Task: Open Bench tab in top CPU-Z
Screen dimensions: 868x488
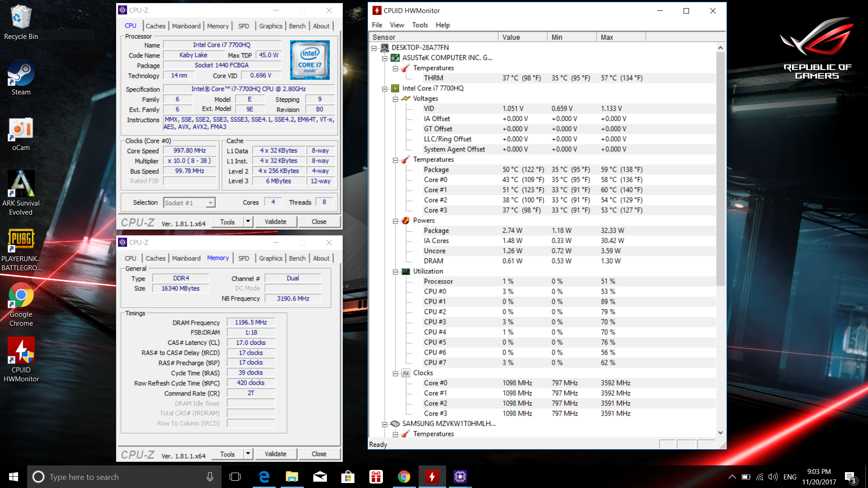Action: [x=297, y=26]
